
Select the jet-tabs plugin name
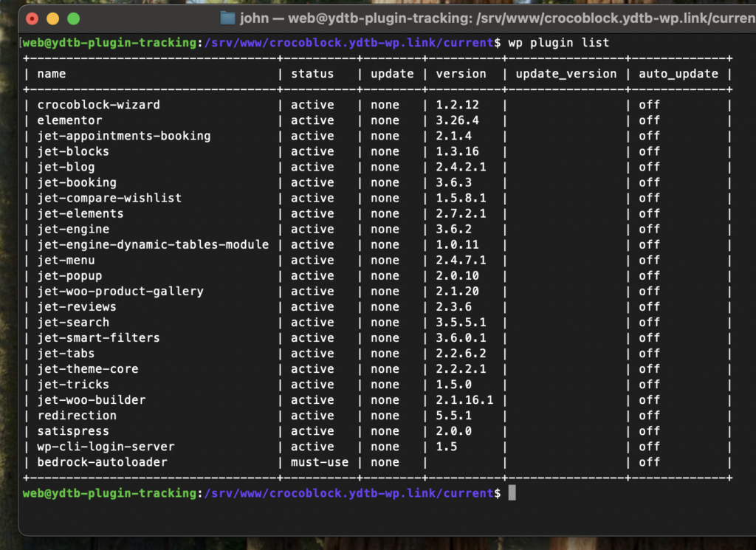(x=66, y=354)
